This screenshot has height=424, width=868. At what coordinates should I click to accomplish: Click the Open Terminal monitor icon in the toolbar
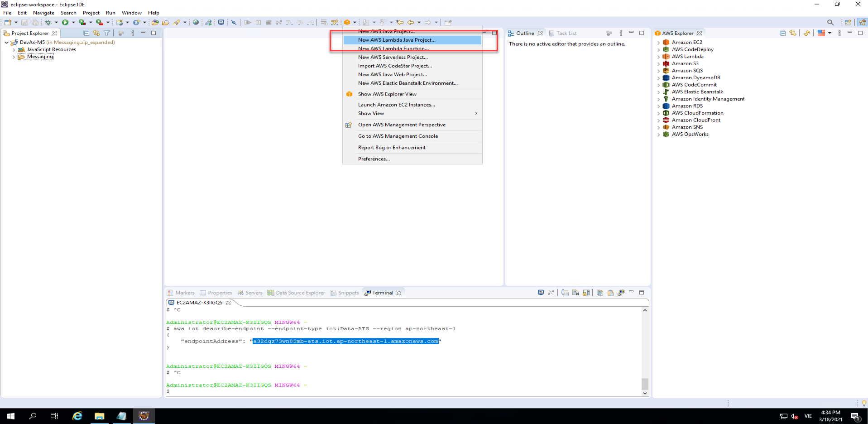pyautogui.click(x=221, y=22)
